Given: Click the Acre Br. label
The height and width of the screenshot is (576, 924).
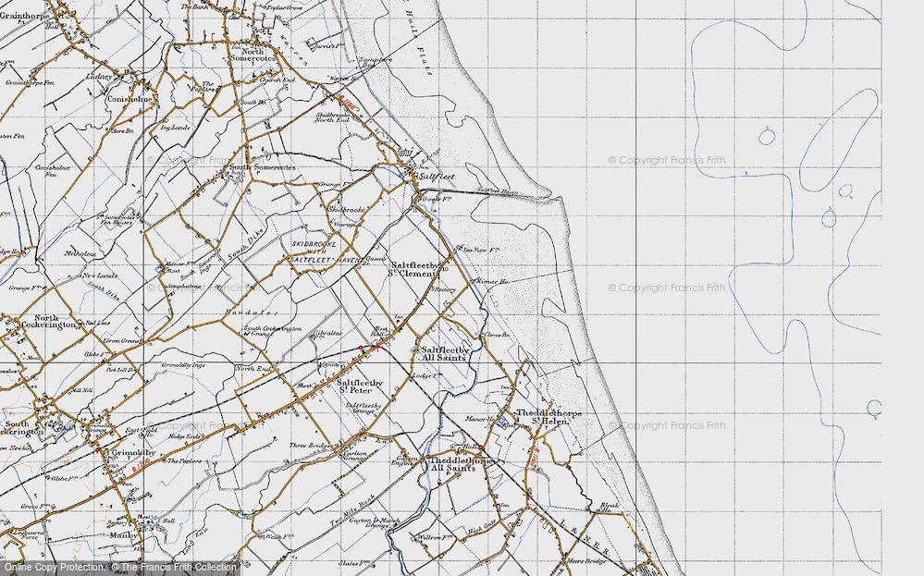Looking at the screenshot, I should coord(122,130).
